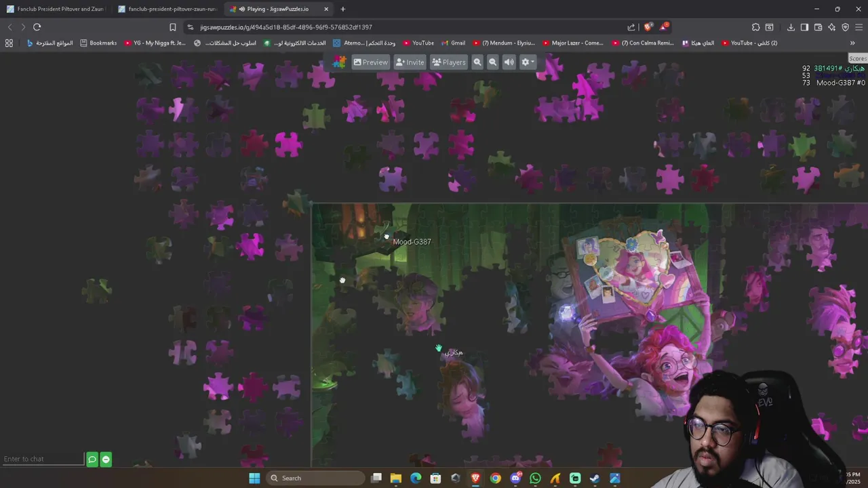Screen dimensions: 868x488
Task: Open Task View on taskbar
Action: (376, 478)
